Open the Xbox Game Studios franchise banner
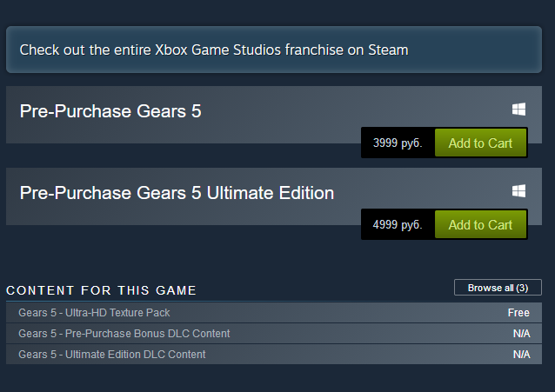This screenshot has width=555, height=392. (274, 50)
